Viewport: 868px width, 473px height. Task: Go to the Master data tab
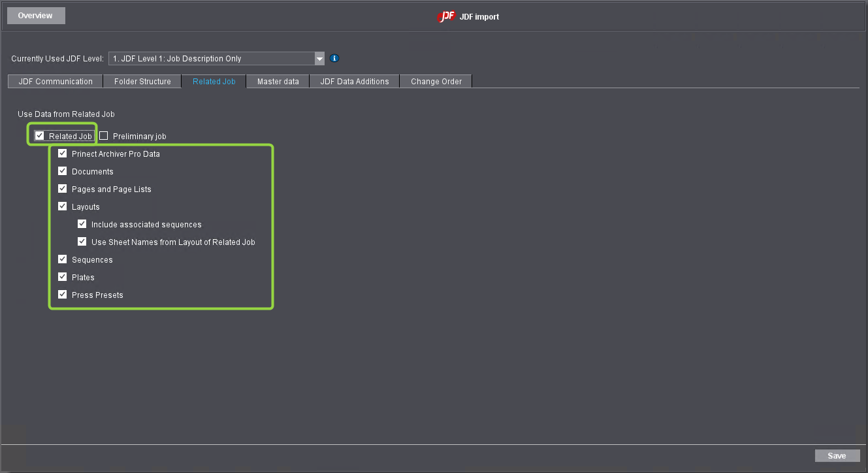(278, 82)
